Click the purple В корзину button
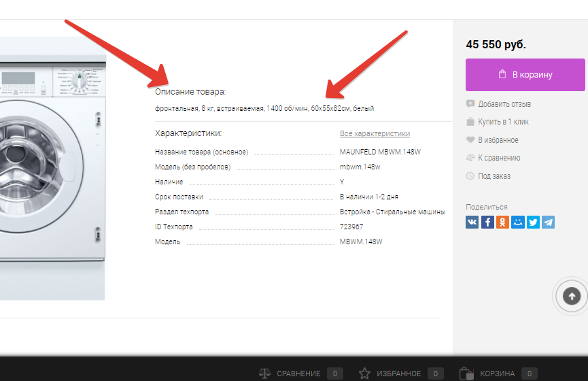 [525, 75]
